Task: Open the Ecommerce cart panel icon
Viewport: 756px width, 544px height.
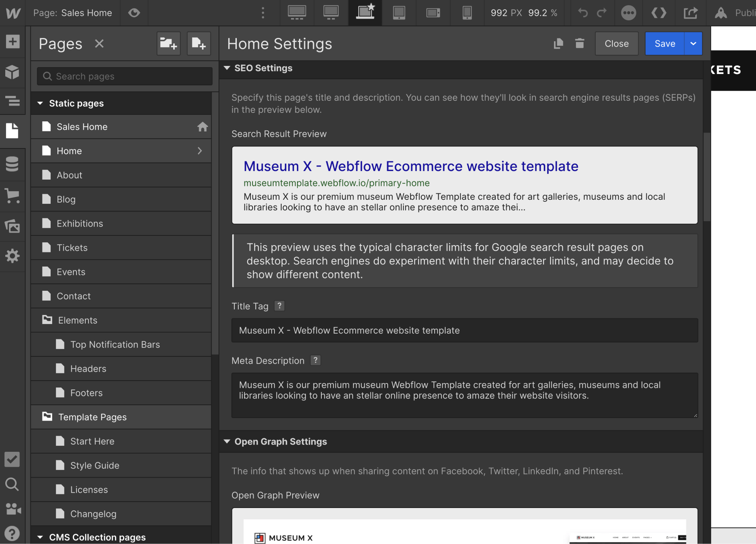Action: tap(13, 196)
